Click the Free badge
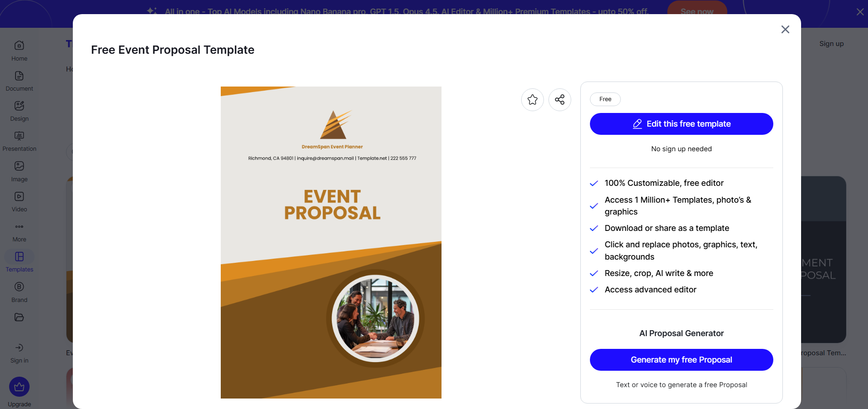This screenshot has height=409, width=868. click(x=605, y=99)
